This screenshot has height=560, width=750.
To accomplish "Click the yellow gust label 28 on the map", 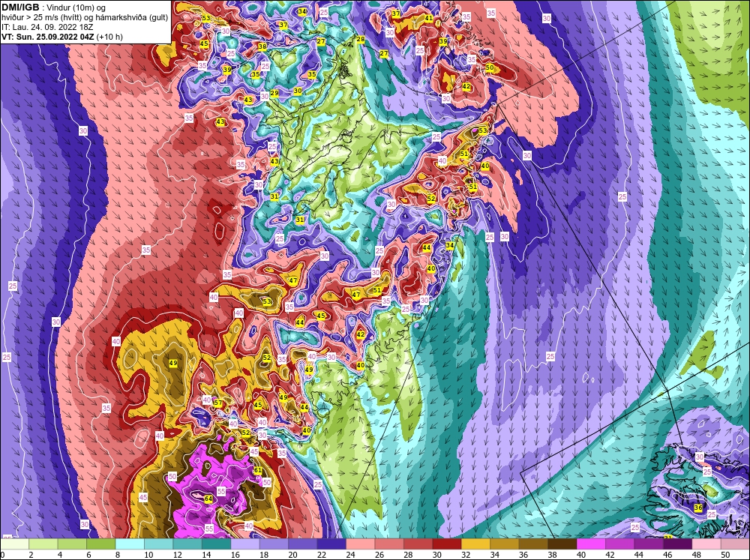I will (x=360, y=39).
